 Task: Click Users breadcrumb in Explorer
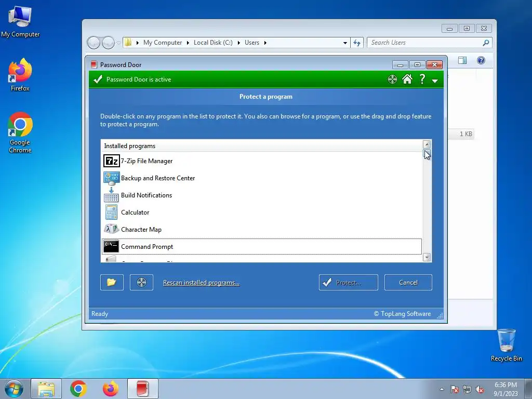click(252, 43)
